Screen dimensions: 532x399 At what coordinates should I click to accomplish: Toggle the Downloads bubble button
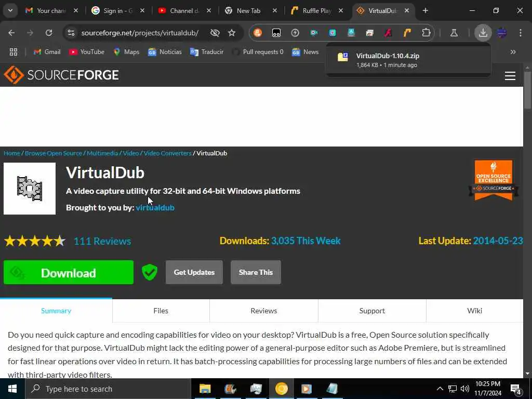click(x=483, y=33)
